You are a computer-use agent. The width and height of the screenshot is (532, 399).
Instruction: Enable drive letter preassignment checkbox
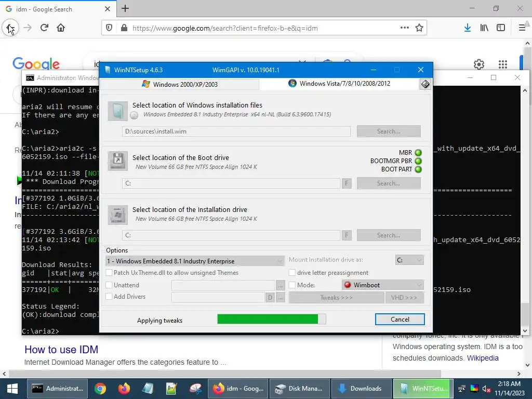pyautogui.click(x=292, y=273)
